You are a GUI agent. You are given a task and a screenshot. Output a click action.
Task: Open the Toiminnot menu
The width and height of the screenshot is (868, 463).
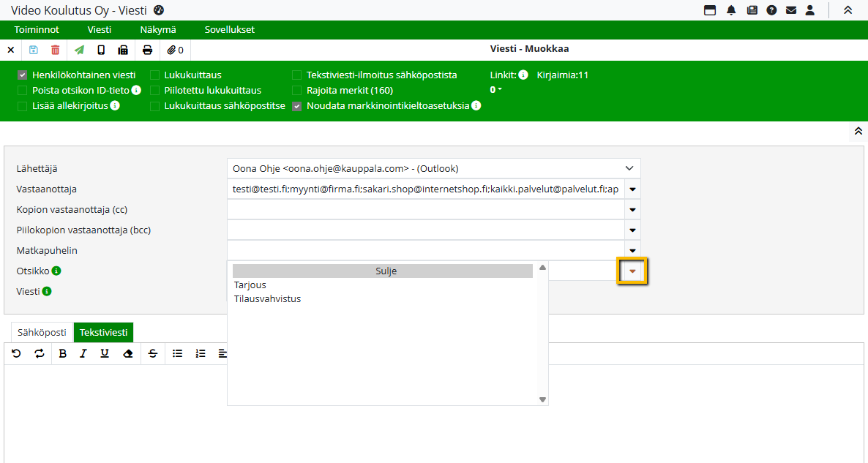(37, 30)
